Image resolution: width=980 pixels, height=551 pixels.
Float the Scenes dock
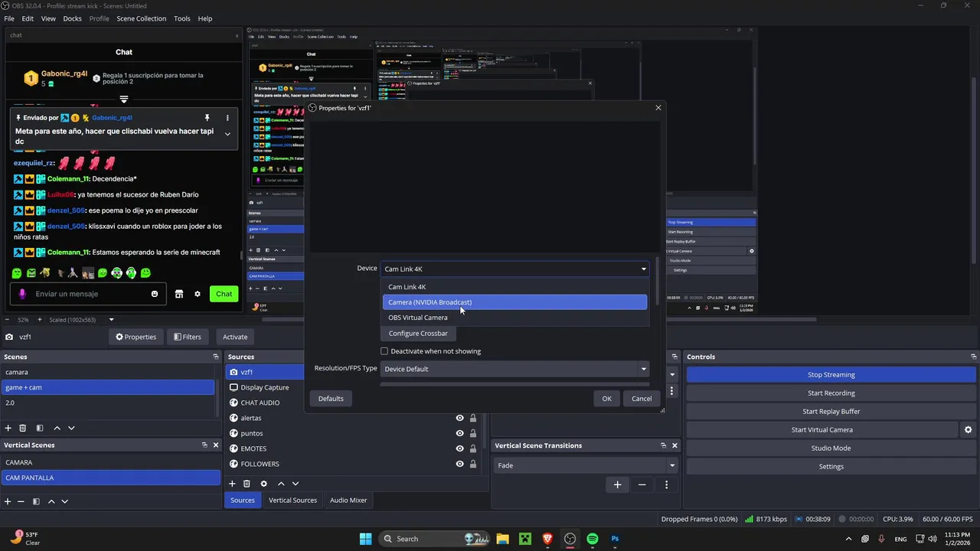pyautogui.click(x=216, y=357)
